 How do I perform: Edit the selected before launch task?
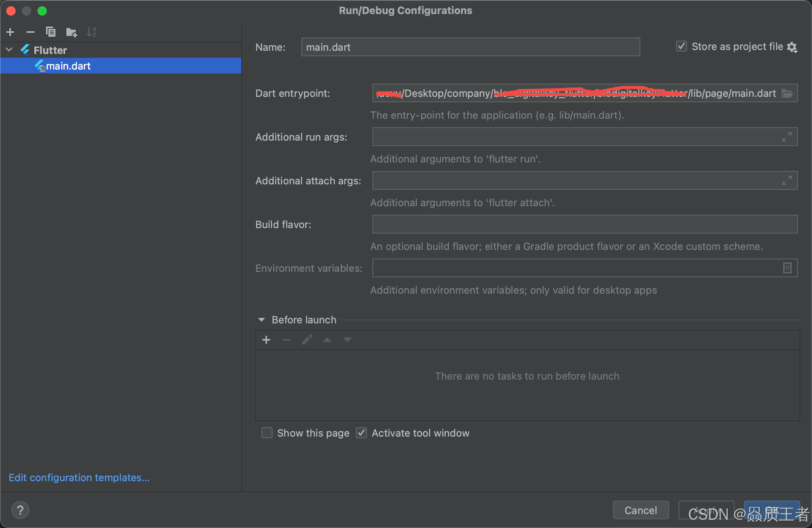tap(307, 340)
